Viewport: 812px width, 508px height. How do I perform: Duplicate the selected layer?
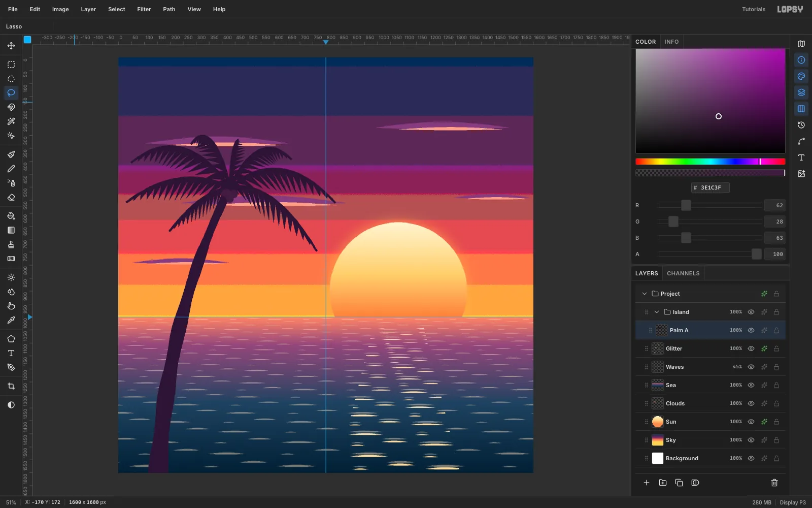(x=679, y=483)
